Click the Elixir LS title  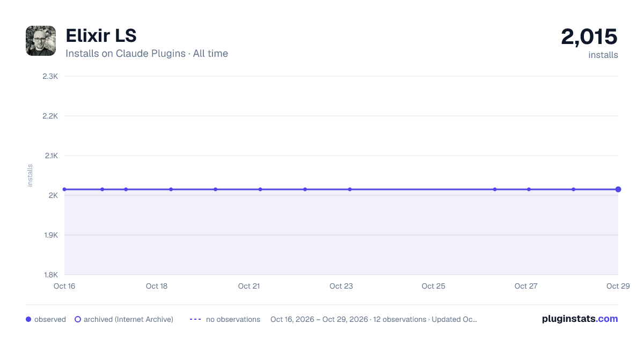(x=101, y=35)
